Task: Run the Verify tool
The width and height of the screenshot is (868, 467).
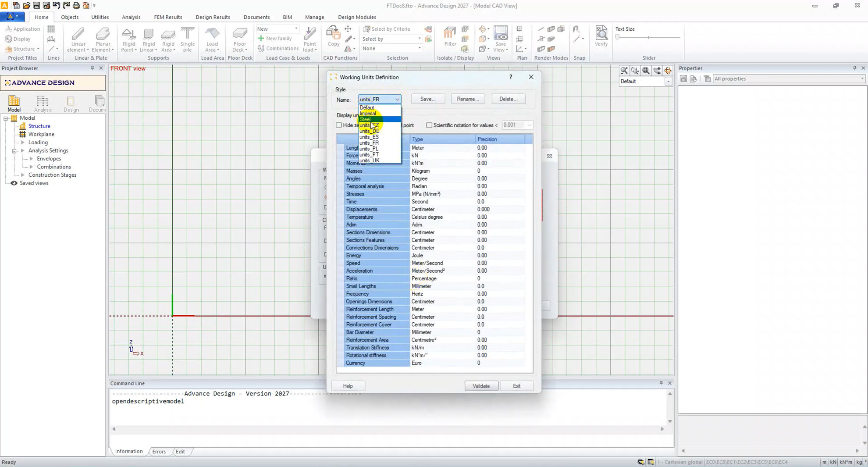Action: (x=601, y=36)
